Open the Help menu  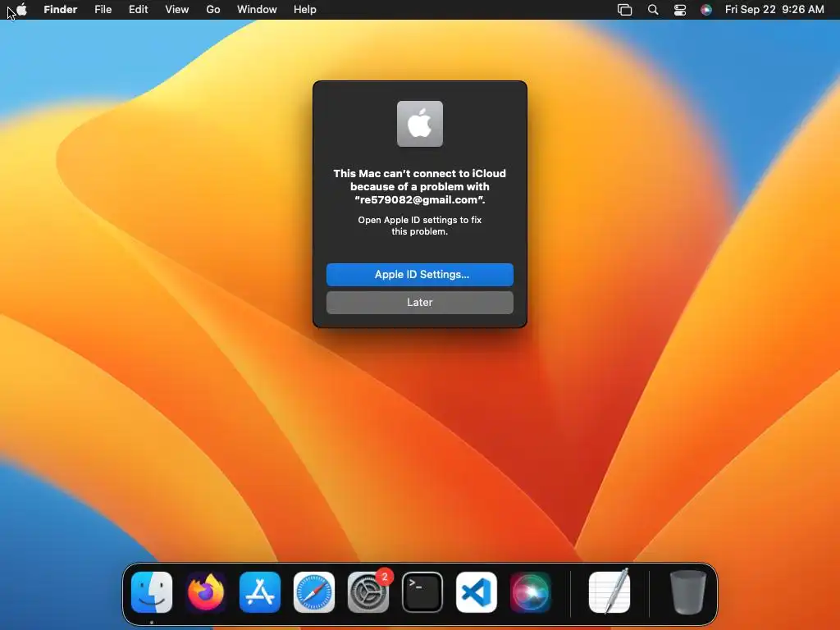click(x=305, y=10)
